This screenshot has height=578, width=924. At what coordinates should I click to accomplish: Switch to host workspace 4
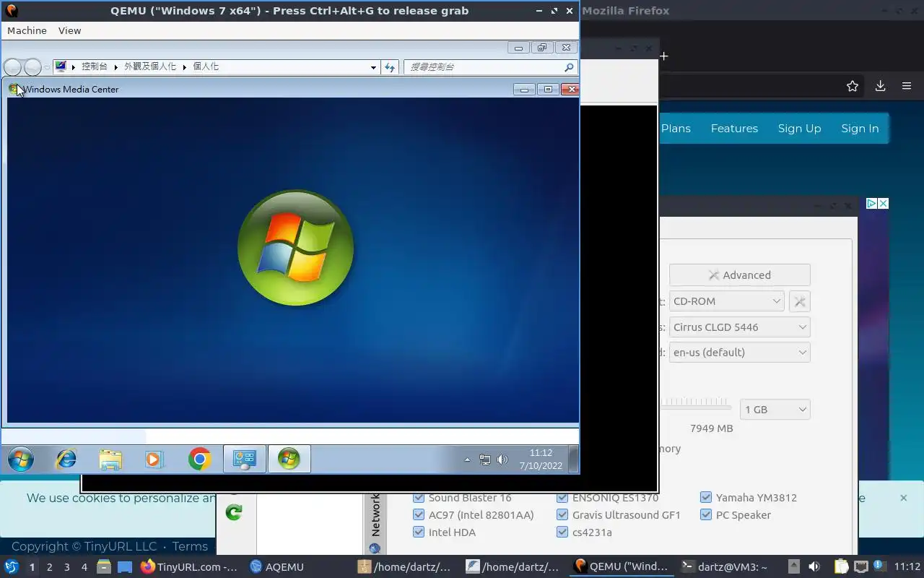pos(84,567)
